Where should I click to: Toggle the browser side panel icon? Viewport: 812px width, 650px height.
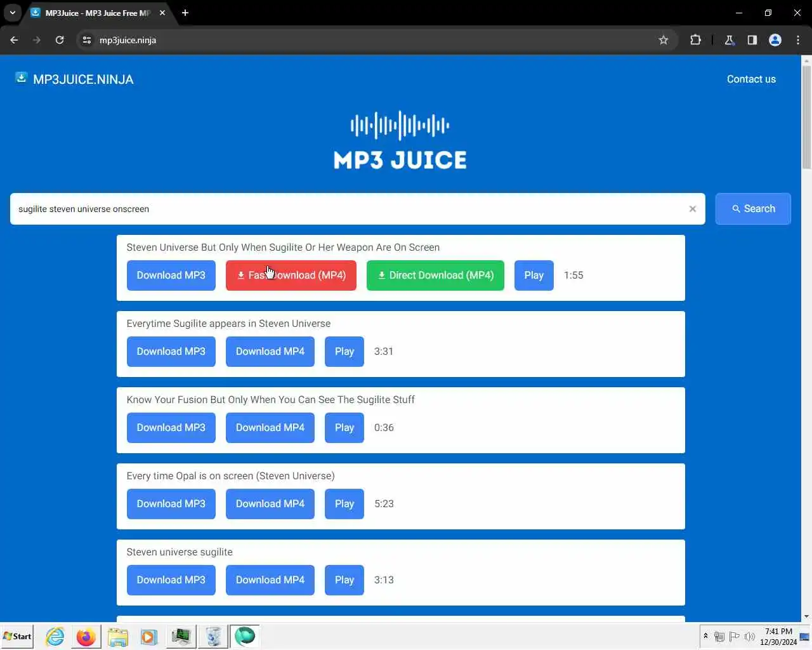(752, 40)
